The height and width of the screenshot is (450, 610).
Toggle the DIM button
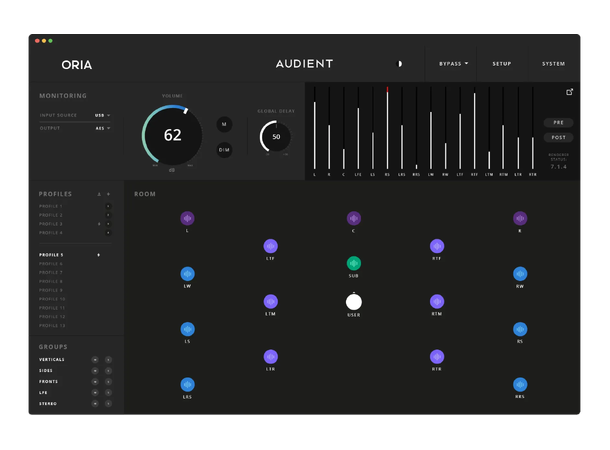[224, 150]
